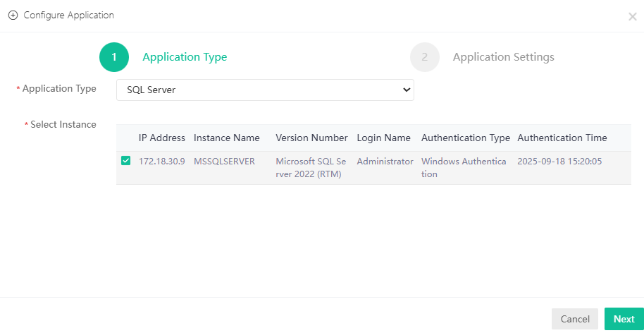Select the Application Settings step label

pos(503,57)
